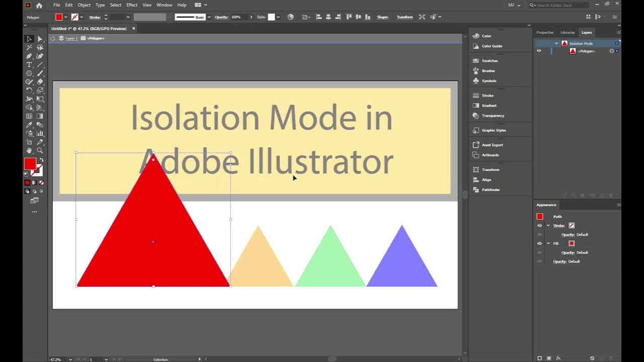
Task: Select the Selection tool arrow
Action: click(x=29, y=39)
